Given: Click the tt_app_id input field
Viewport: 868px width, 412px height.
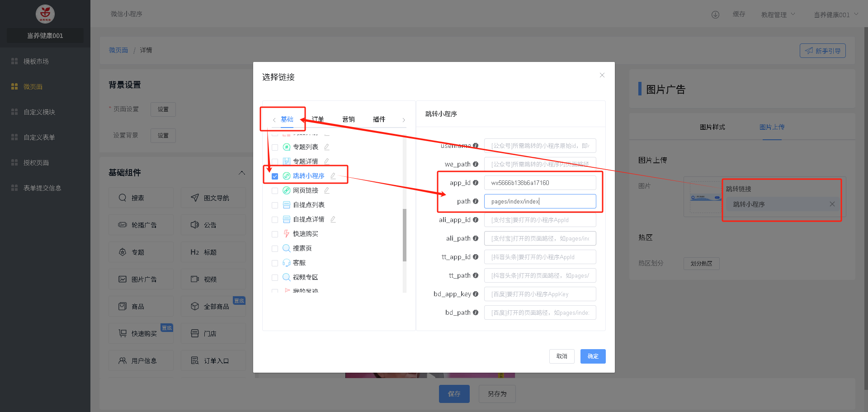Looking at the screenshot, I should pos(540,257).
